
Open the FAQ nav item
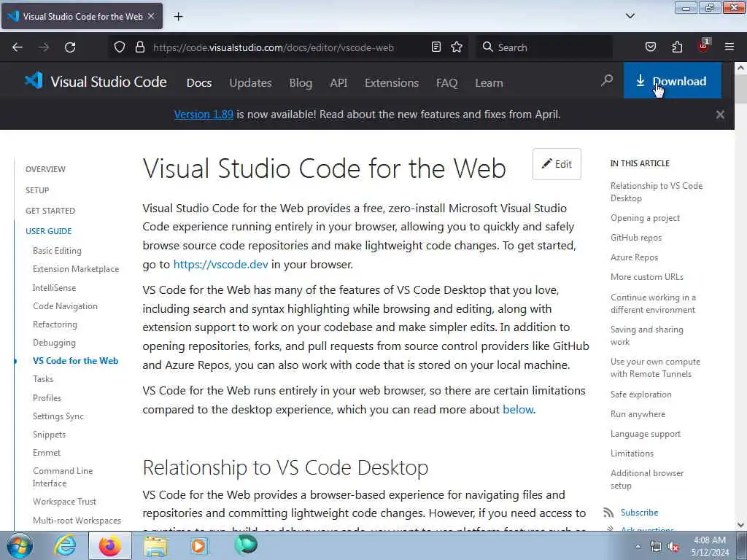(447, 83)
